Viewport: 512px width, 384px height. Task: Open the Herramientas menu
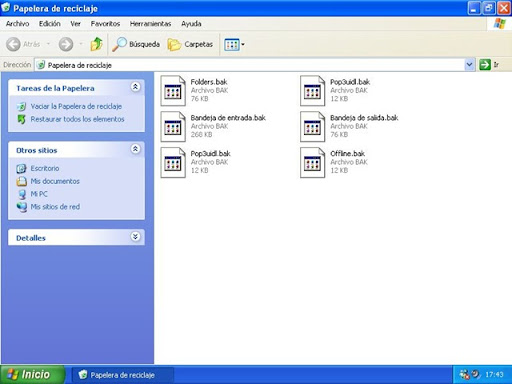coord(150,24)
